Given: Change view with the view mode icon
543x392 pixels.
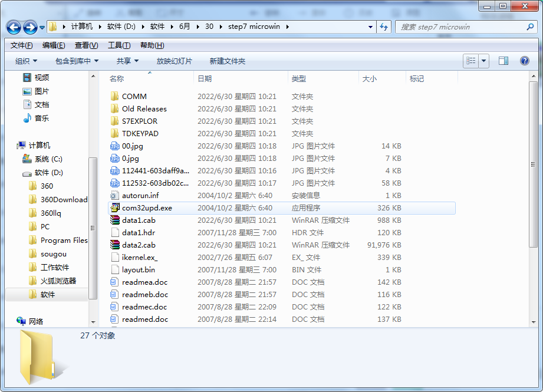Looking at the screenshot, I should (471, 61).
